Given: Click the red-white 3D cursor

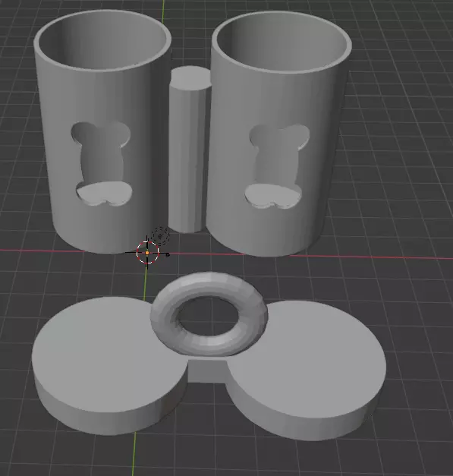Looking at the screenshot, I should [x=147, y=253].
